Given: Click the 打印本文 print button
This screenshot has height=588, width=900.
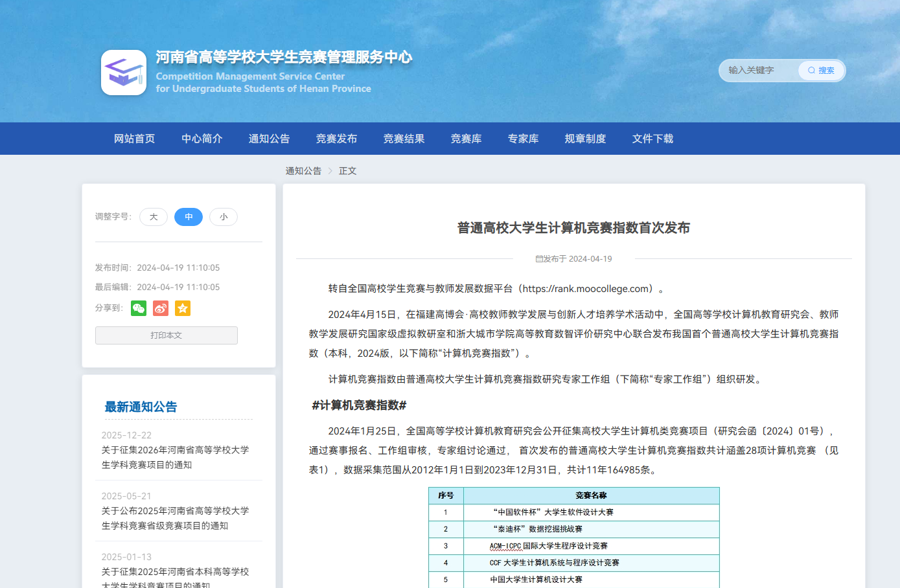Looking at the screenshot, I should 167,335.
